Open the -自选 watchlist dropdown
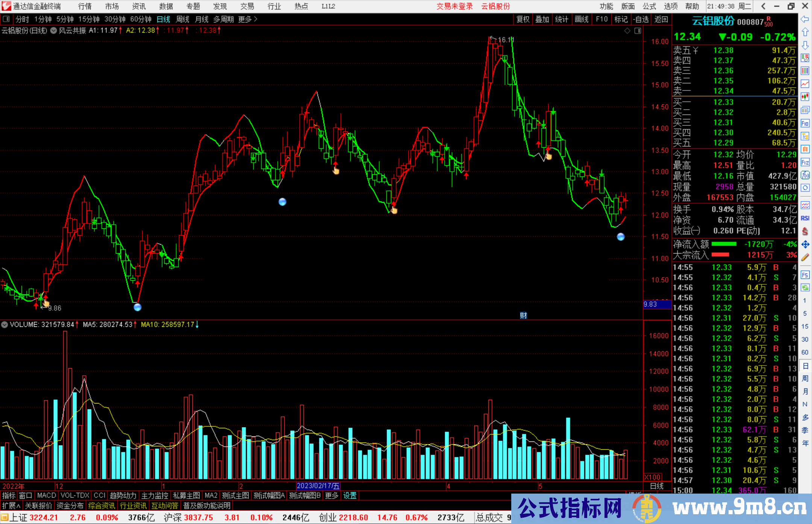This screenshot has width=812, height=524. [641, 19]
